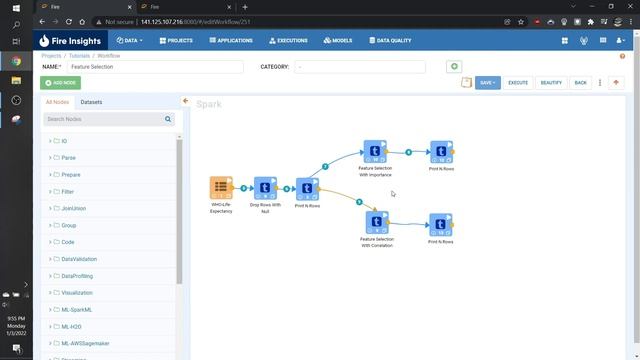
Task: Open a new browser tab
Action: [x=245, y=7]
